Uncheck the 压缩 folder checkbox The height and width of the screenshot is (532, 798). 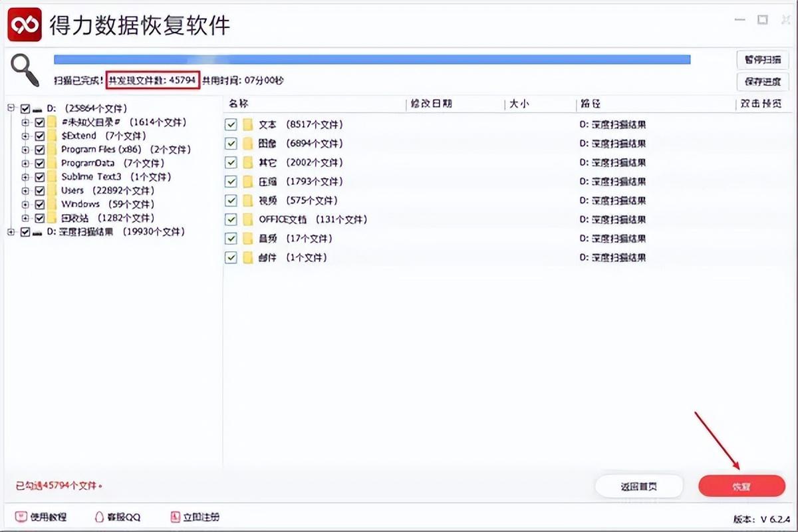(231, 182)
